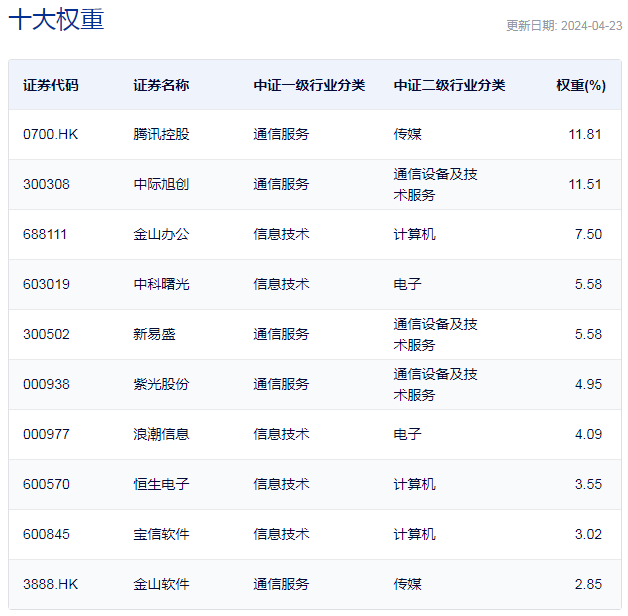Click weight value 3.55
628x616 pixels.
tap(588, 485)
